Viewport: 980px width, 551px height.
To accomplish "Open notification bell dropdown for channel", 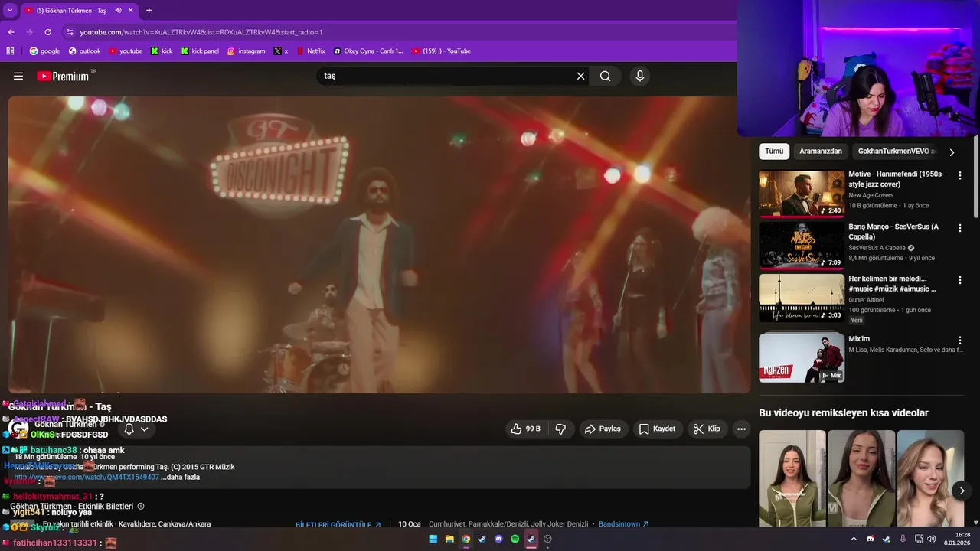I will (136, 429).
